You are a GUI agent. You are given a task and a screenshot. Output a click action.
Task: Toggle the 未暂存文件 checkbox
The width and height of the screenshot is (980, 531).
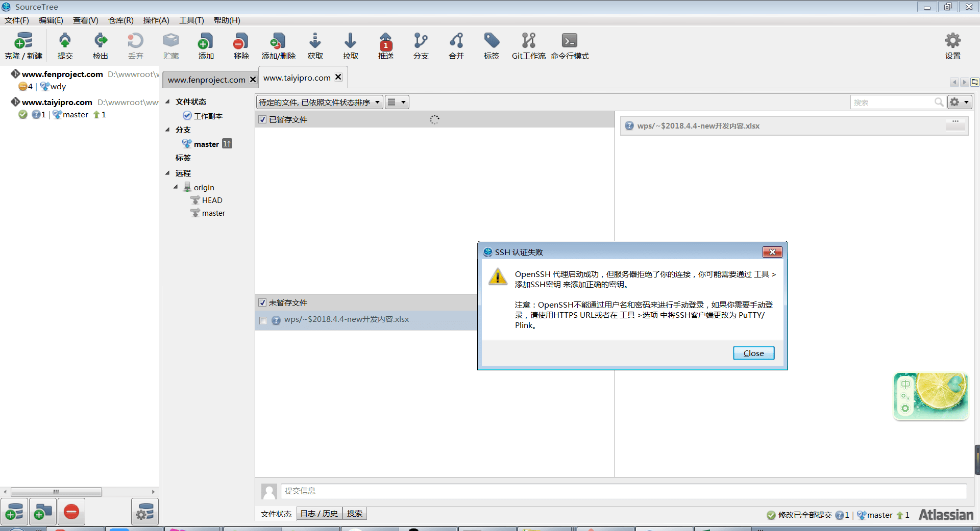point(262,302)
